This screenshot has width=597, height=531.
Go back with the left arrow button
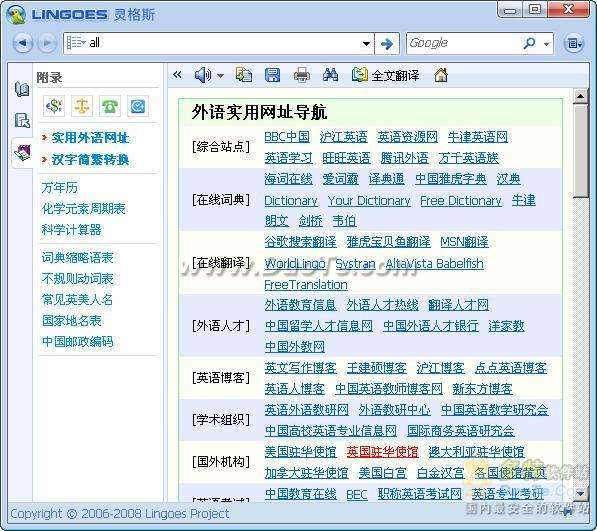[x=22, y=43]
